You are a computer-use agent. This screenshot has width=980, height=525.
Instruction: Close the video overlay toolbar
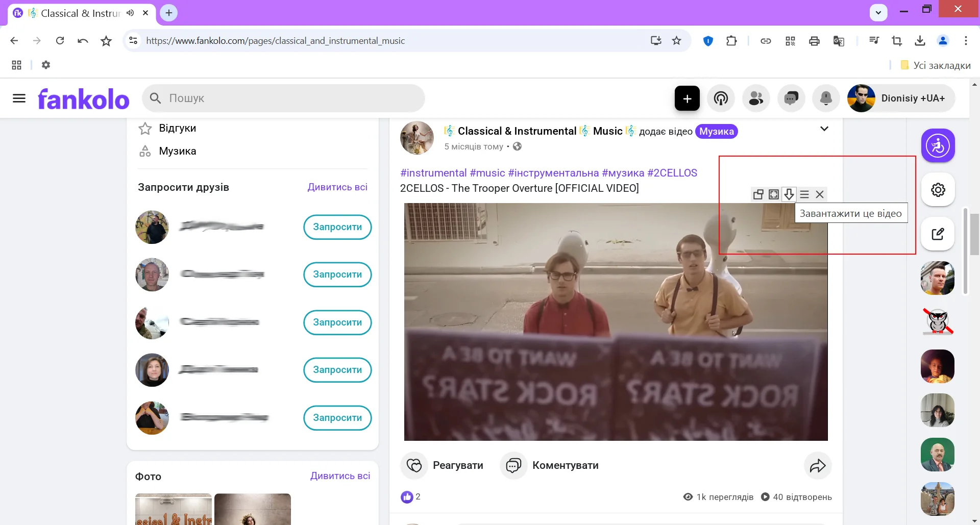click(820, 194)
